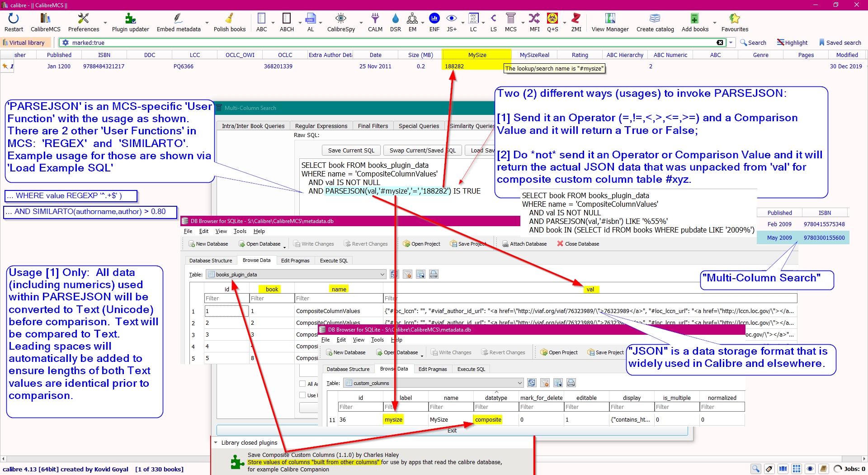The width and height of the screenshot is (868, 475).
Task: Click the name column Filter field in books_plugin_data
Action: click(339, 299)
